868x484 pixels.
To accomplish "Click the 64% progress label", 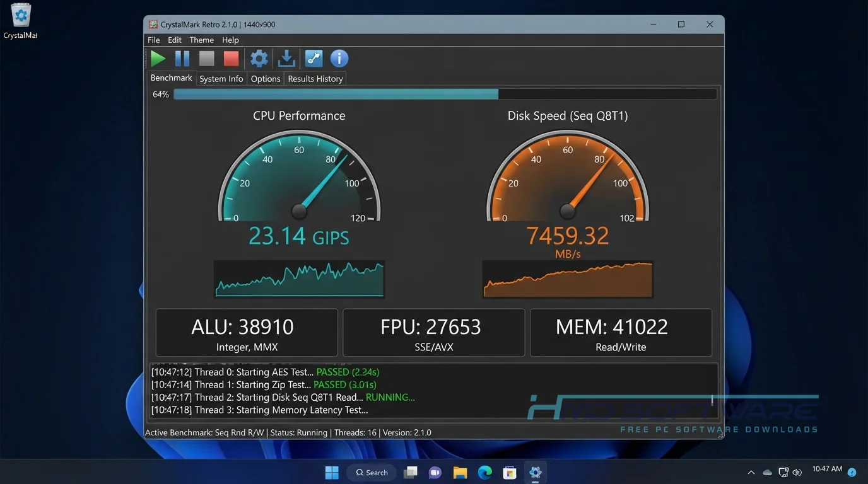I will (161, 95).
